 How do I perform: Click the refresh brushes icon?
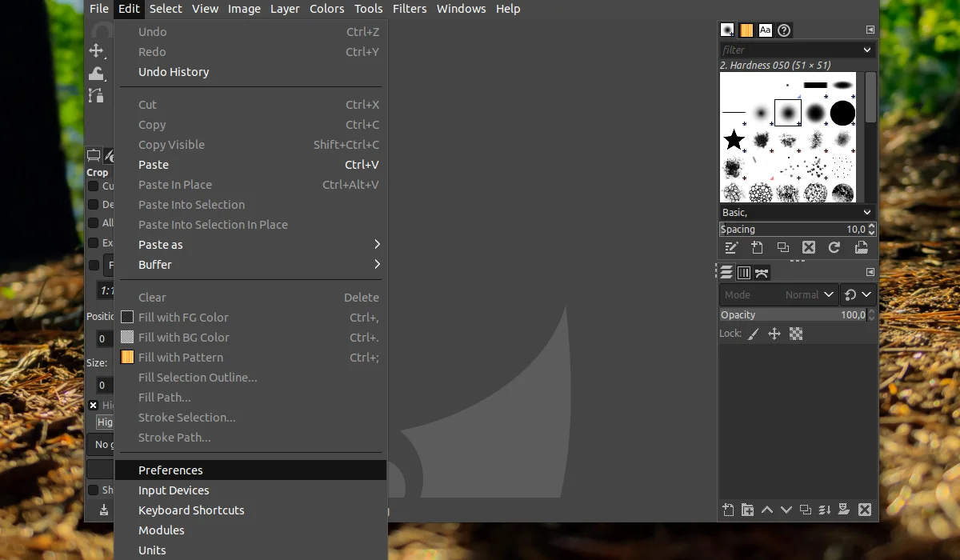point(834,248)
